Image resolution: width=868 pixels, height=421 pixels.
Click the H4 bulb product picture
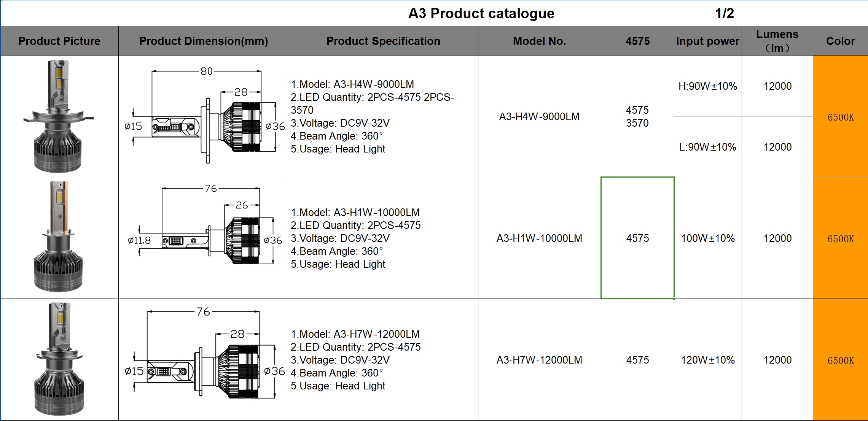tap(58, 116)
